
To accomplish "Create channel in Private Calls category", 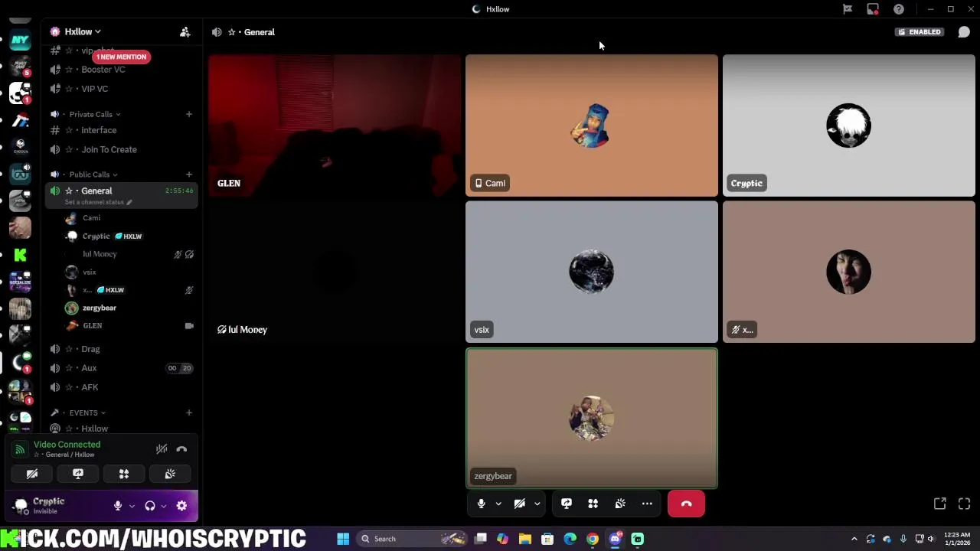I will click(188, 114).
